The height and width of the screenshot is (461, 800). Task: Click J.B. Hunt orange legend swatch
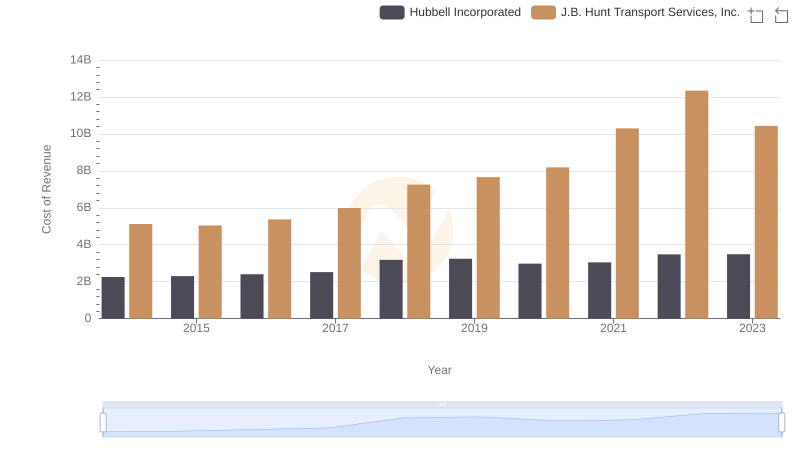543,12
